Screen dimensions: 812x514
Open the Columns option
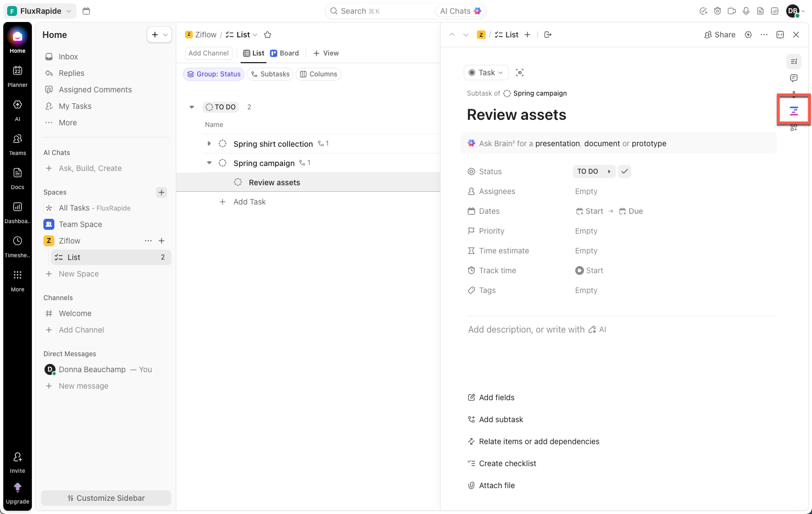click(x=318, y=74)
